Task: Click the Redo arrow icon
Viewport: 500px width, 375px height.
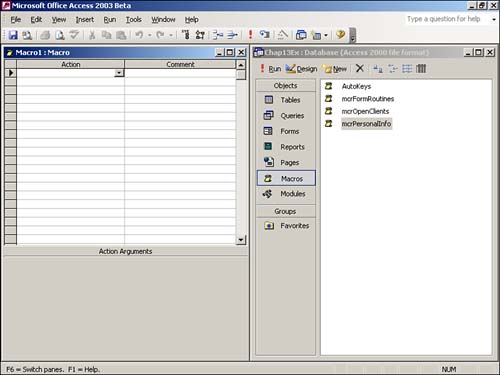Action: pos(160,35)
